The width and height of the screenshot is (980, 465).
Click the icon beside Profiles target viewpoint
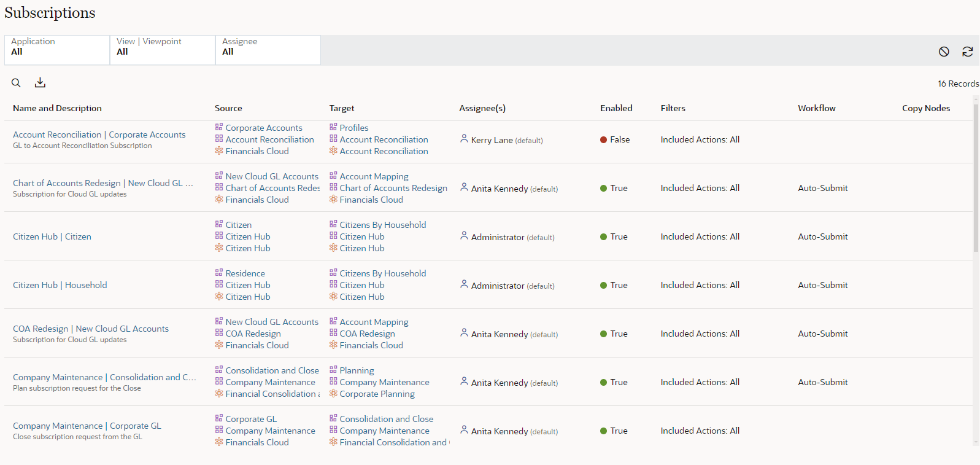click(333, 127)
